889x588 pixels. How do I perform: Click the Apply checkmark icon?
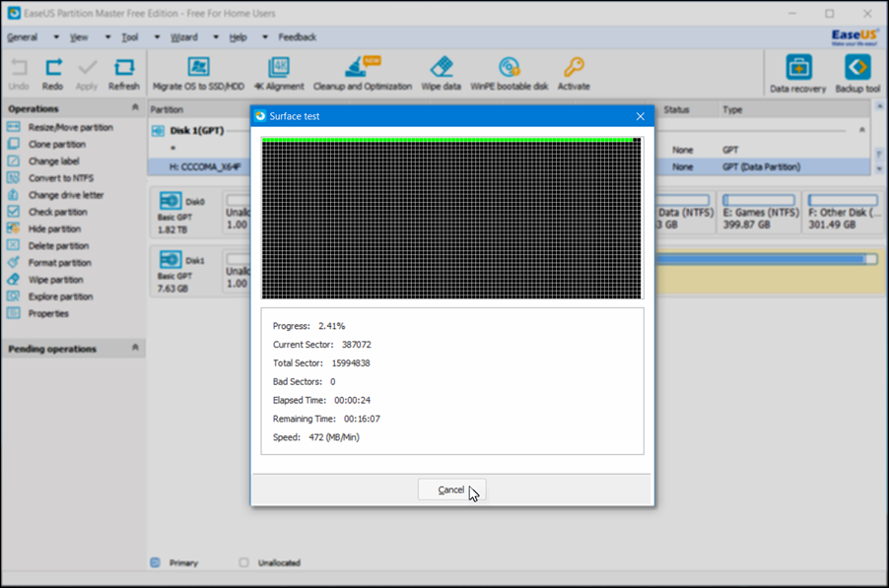[x=88, y=69]
